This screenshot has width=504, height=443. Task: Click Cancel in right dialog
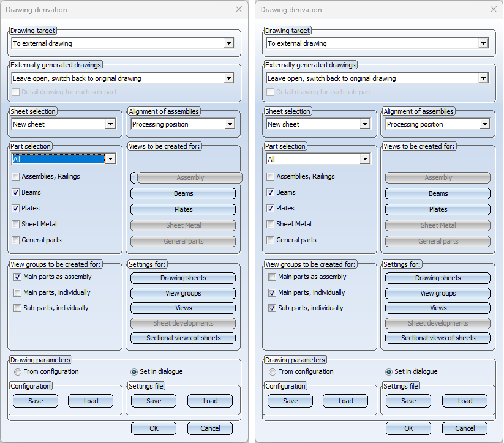coord(465,428)
